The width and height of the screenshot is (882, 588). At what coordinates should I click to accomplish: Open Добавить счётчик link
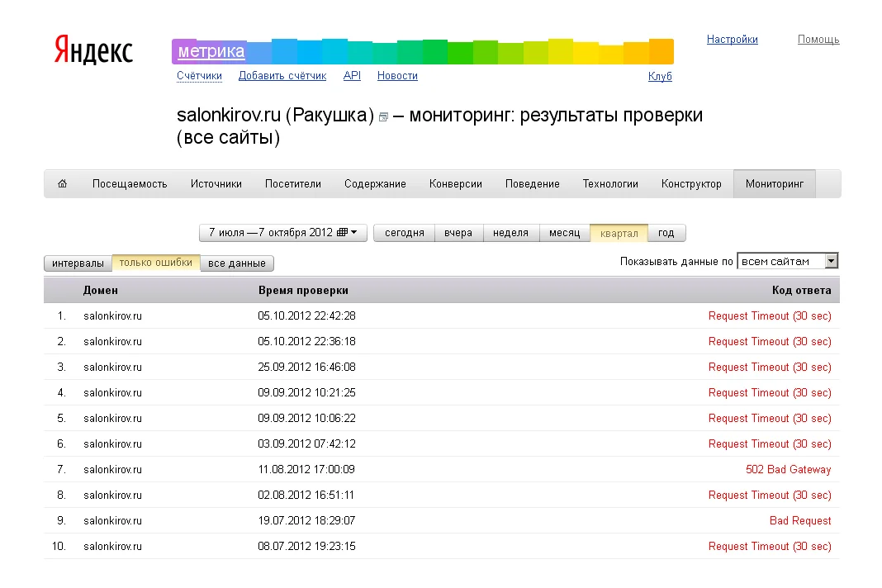tap(282, 76)
